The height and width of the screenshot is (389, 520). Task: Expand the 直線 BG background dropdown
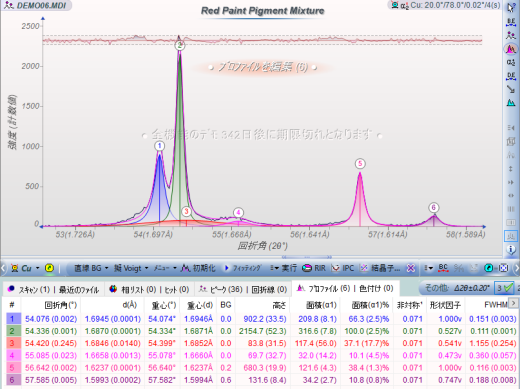(91, 268)
